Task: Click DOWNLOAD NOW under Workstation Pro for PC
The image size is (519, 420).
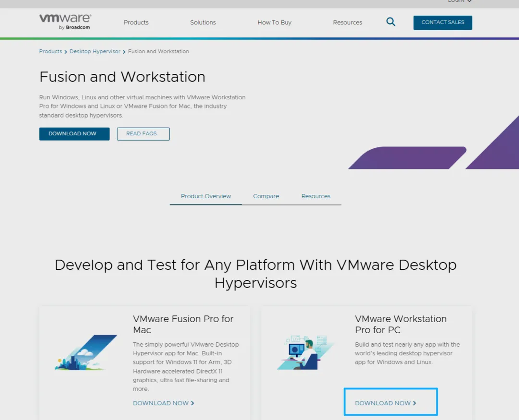Action: pyautogui.click(x=386, y=403)
